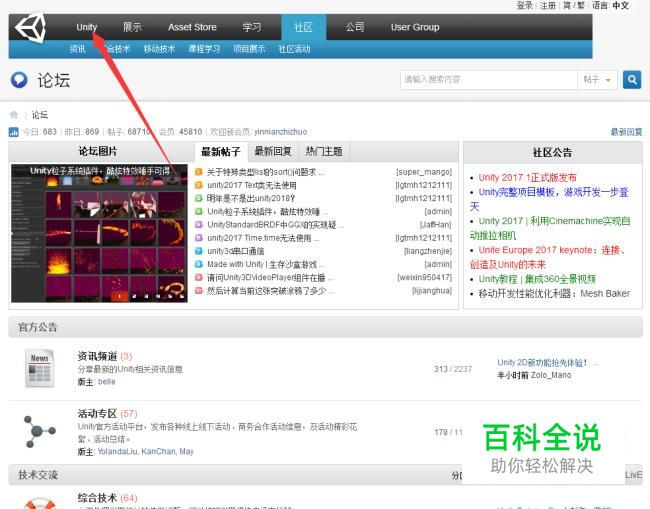The width and height of the screenshot is (650, 509).
Task: Switch to the 最新回复 tab
Action: 273,152
